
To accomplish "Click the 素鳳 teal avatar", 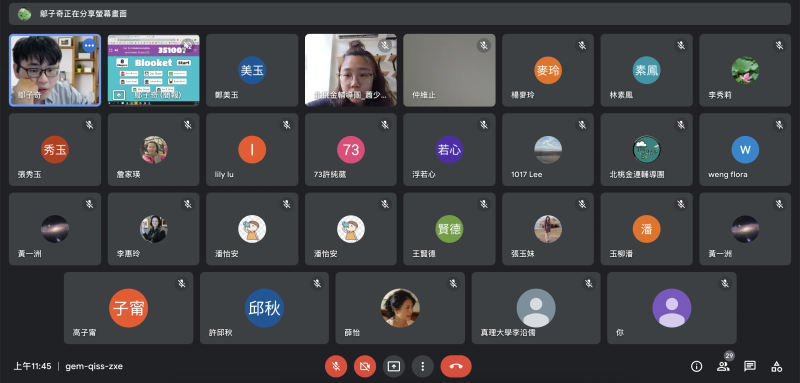I will tap(646, 70).
